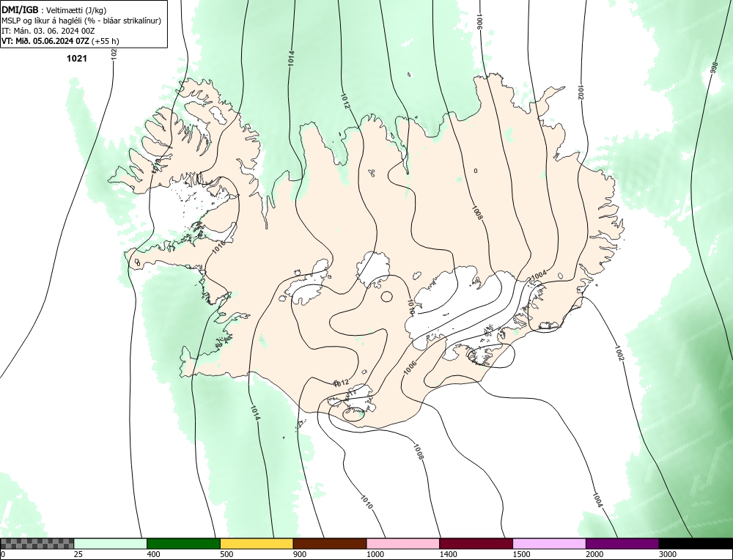Click the checkered grey 0–25 legend swatch
The image size is (733, 560).
[x=37, y=543]
